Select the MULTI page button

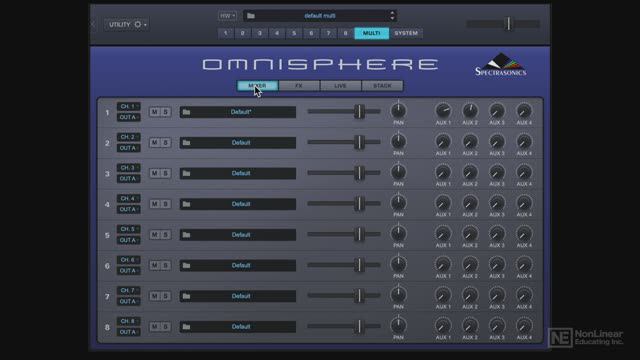coord(371,33)
